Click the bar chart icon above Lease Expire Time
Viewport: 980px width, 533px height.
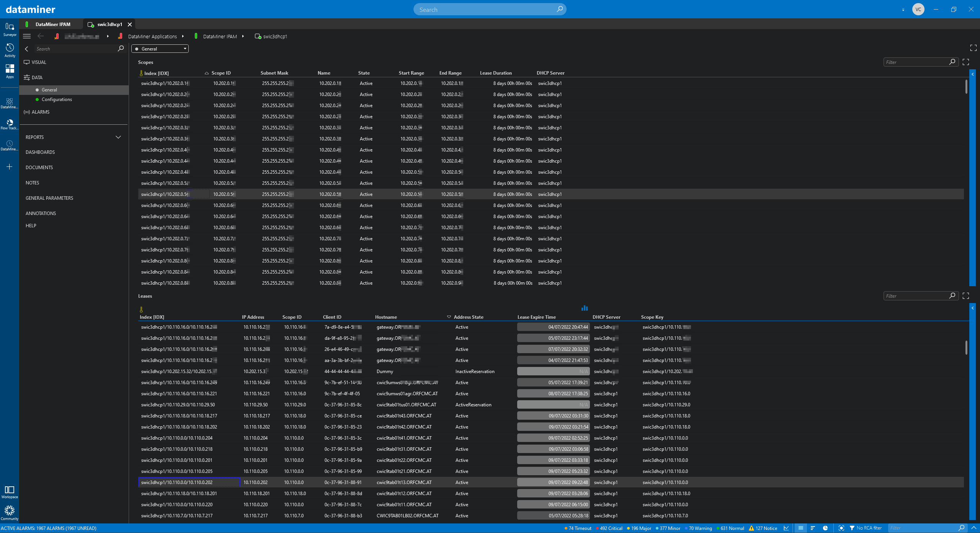585,308
